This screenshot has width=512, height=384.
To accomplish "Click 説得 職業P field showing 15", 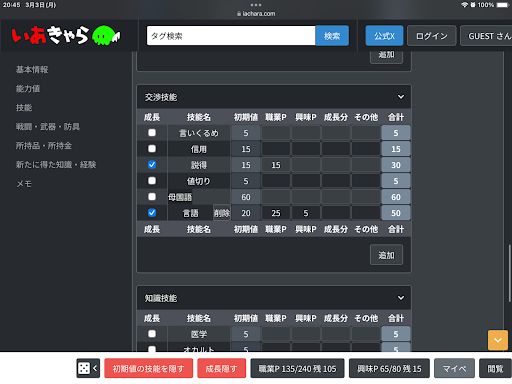I will 276,165.
